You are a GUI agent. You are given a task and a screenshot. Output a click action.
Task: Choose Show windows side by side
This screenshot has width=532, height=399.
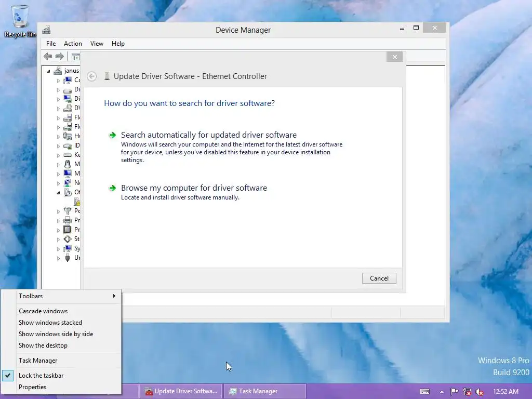tap(61, 334)
